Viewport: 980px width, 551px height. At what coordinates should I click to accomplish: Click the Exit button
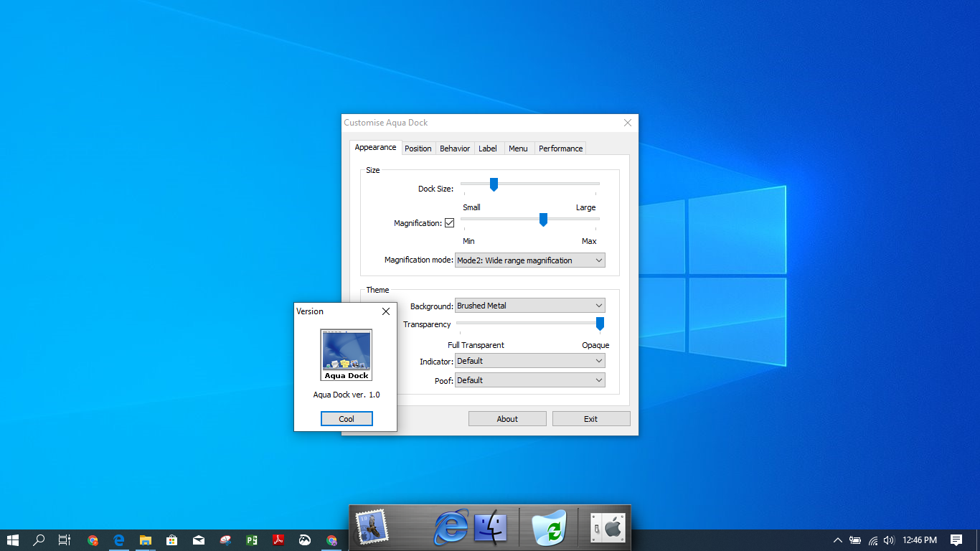click(x=590, y=419)
